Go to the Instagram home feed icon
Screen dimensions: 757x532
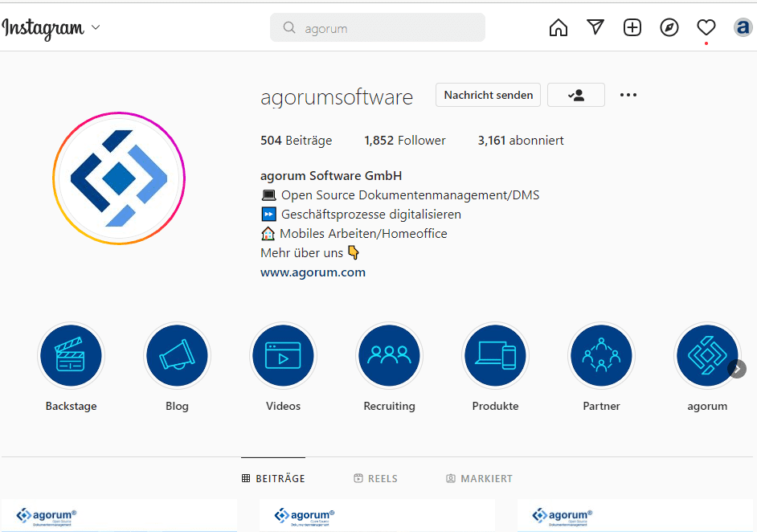pyautogui.click(x=558, y=27)
